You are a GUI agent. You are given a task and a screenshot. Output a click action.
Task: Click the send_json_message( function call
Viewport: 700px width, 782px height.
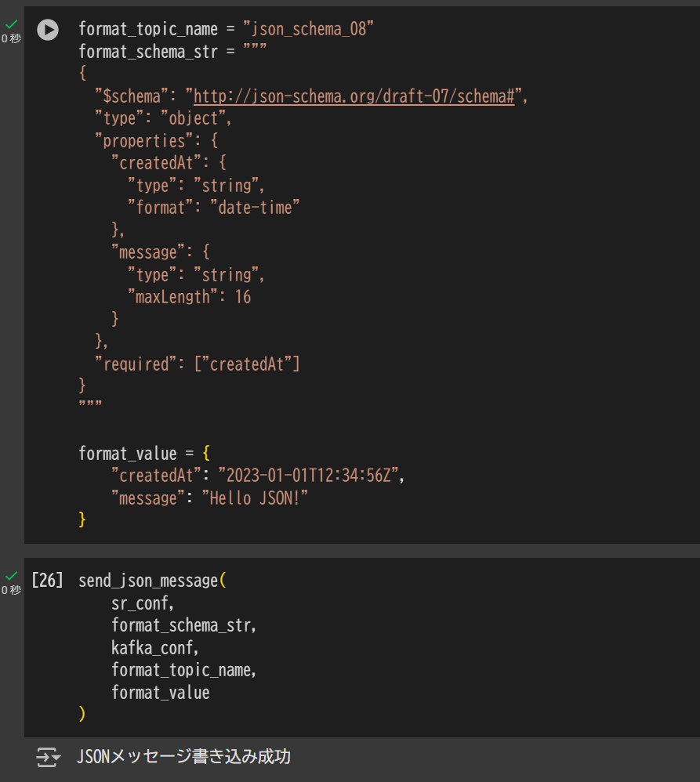point(152,580)
